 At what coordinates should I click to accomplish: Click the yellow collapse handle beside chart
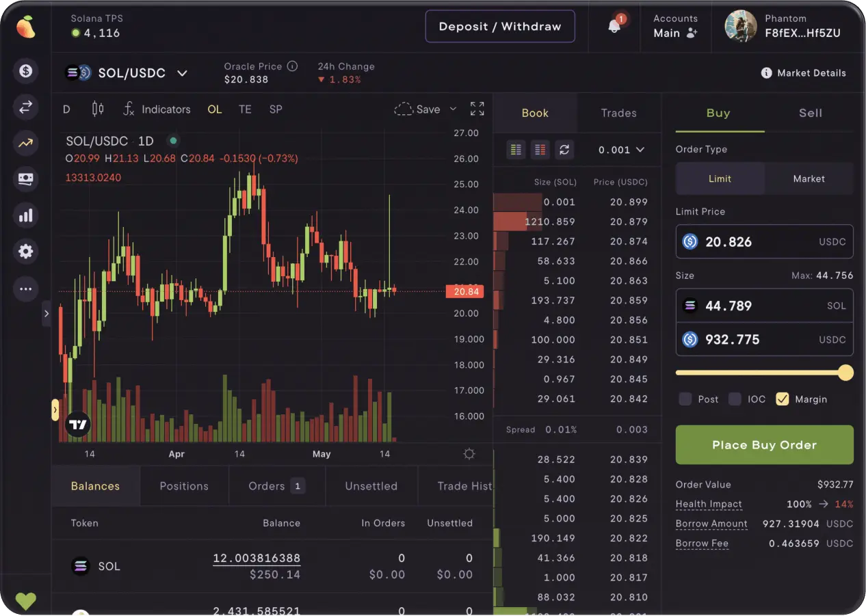(55, 410)
